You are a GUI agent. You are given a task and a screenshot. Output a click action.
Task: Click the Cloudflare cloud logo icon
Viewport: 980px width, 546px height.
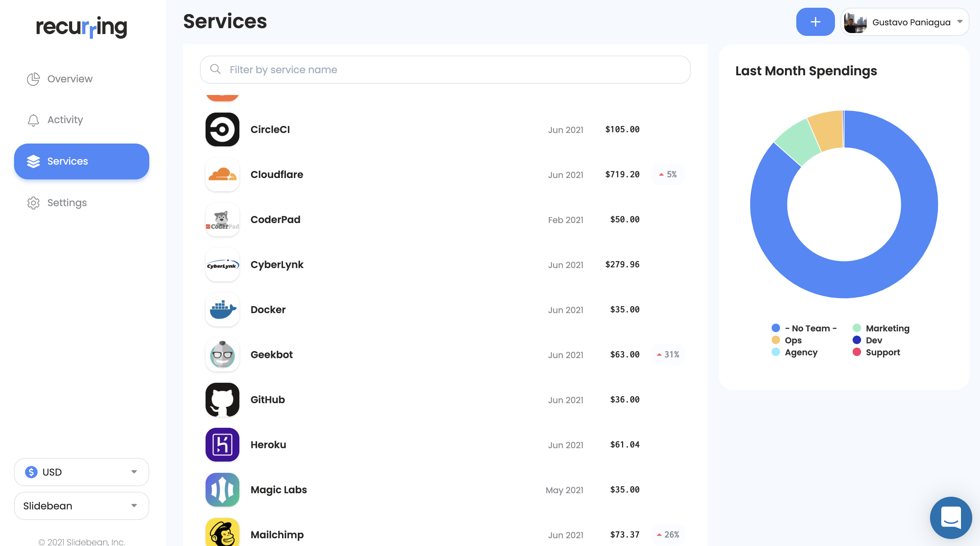pyautogui.click(x=222, y=174)
